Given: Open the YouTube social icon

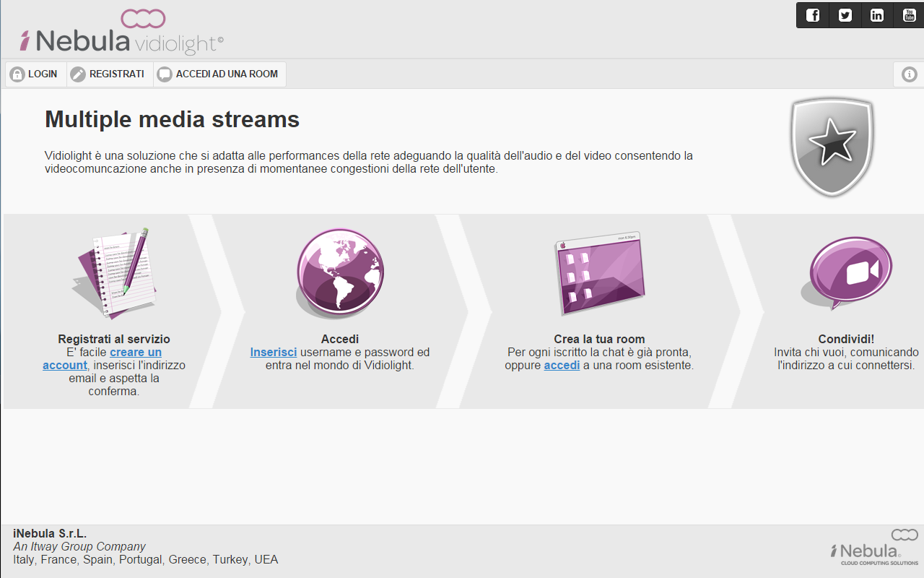Looking at the screenshot, I should (x=909, y=15).
